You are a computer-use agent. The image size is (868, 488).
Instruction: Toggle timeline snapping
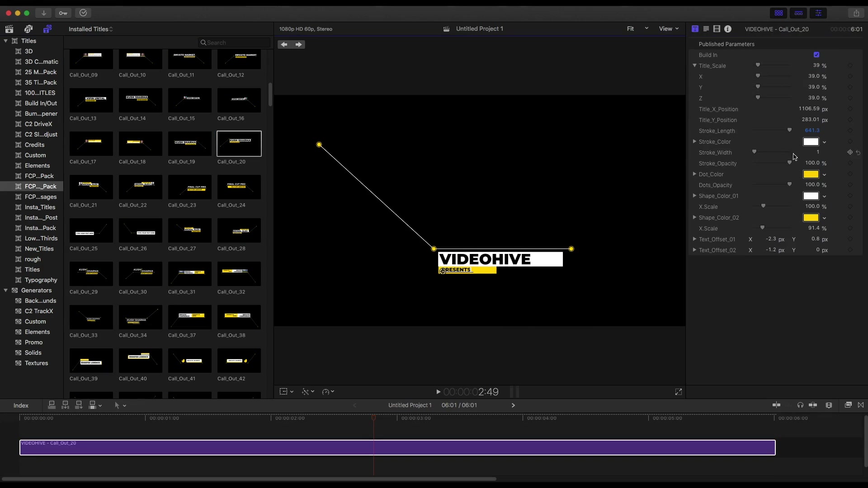click(813, 405)
